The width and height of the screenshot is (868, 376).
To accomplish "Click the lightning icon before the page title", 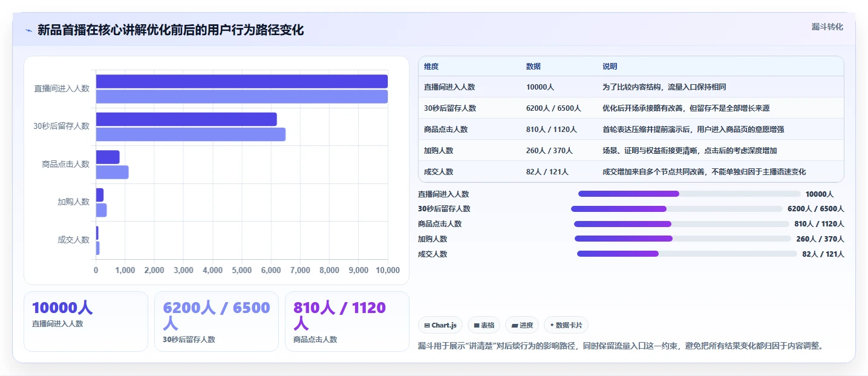I will (x=29, y=30).
